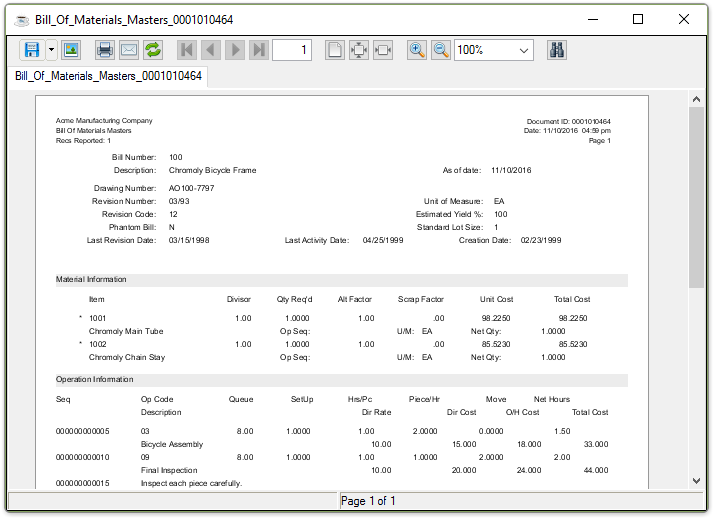Refresh the report with the green arrows icon
Screen dimensions: 717x521
click(153, 49)
